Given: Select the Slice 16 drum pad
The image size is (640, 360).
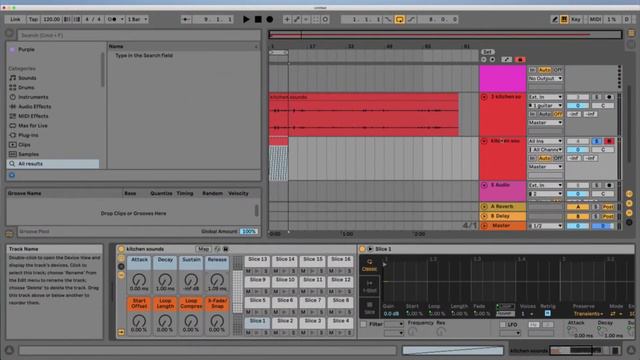Looking at the screenshot, I should [341, 260].
